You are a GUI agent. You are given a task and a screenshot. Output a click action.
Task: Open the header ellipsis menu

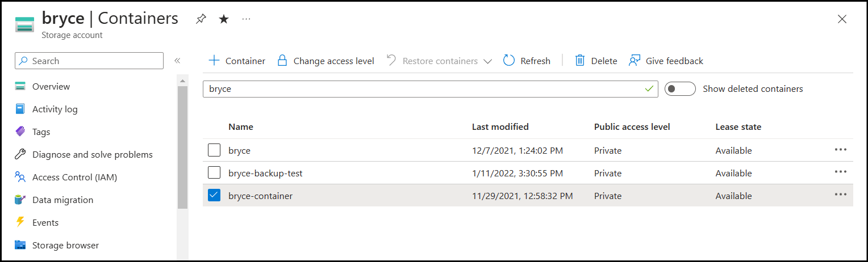[246, 19]
